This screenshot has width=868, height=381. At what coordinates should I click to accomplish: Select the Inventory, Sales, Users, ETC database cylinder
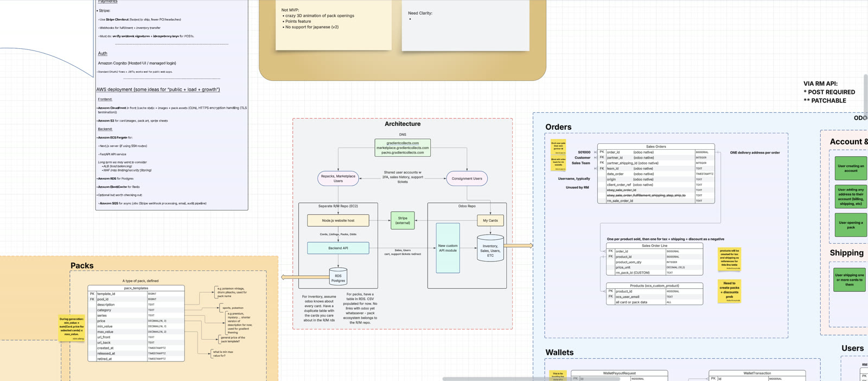(x=490, y=248)
